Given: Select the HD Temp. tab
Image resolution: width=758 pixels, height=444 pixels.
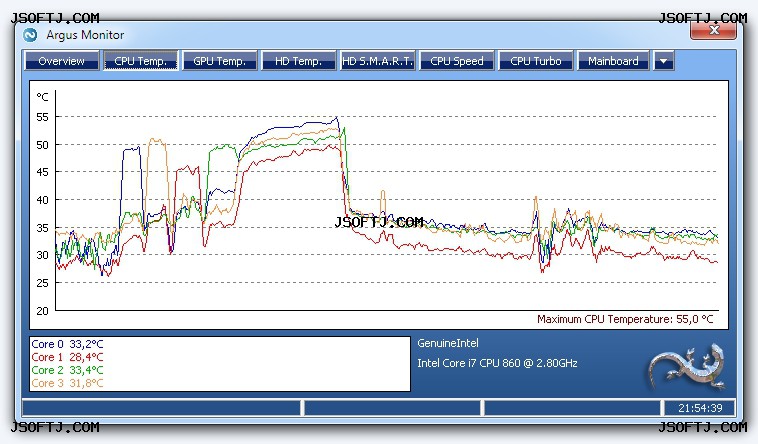Looking at the screenshot, I should [x=298, y=61].
